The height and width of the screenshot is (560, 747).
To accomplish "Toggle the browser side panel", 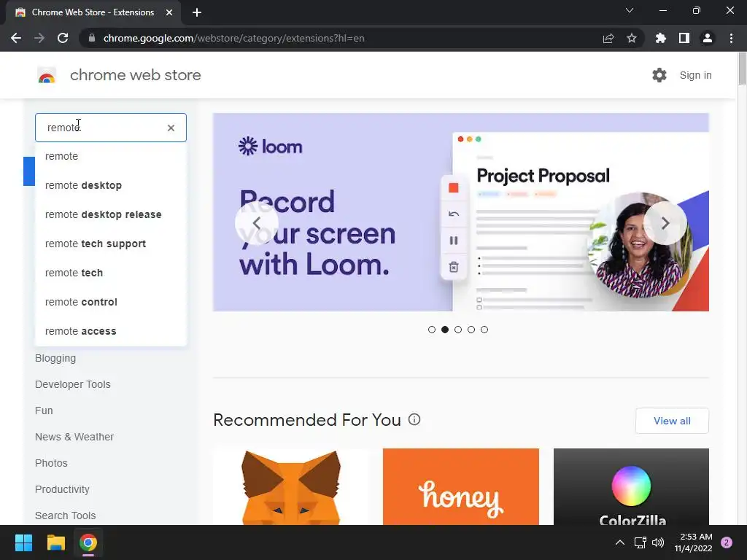I will click(684, 38).
